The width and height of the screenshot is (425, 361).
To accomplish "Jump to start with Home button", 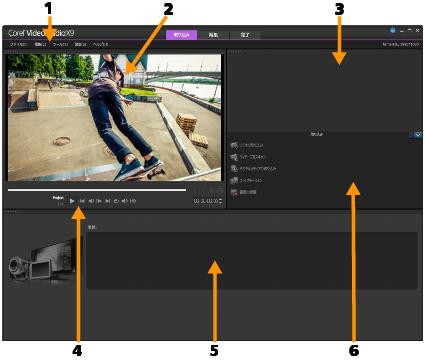I will pos(82,201).
